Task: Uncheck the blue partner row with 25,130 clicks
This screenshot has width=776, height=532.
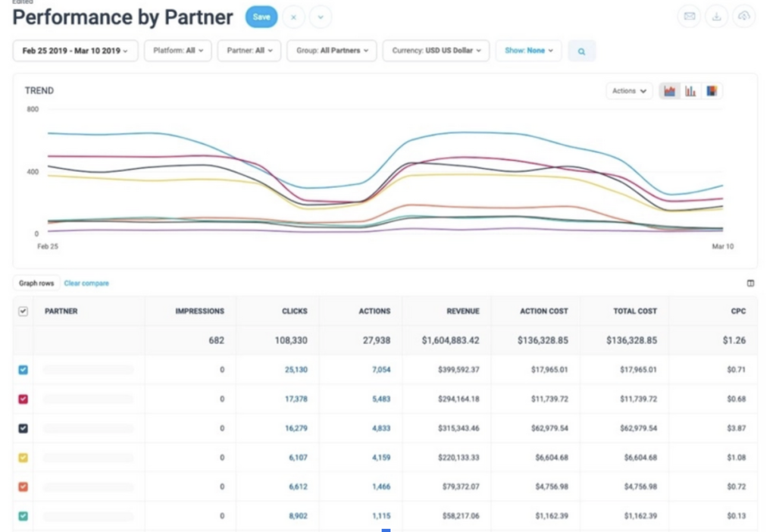Action: click(x=23, y=370)
